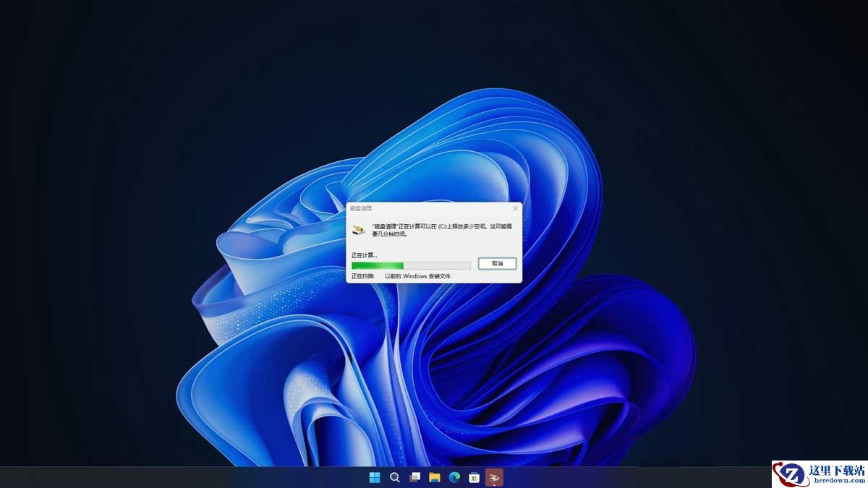Click the message about freeing space on (C:)
Image resolution: width=868 pixels, height=488 pixels.
[442, 230]
